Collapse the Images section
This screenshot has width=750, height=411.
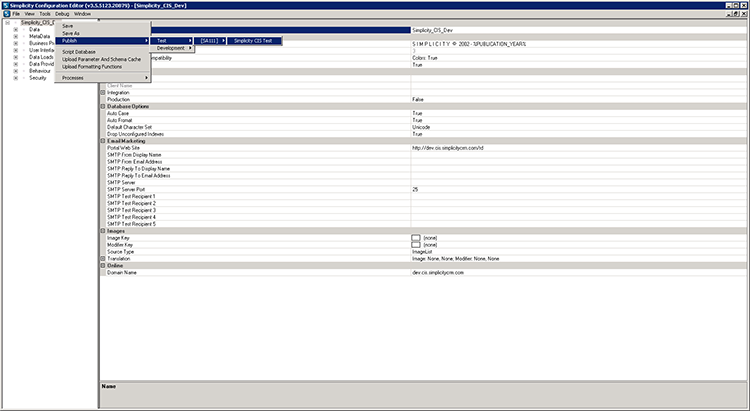click(103, 231)
